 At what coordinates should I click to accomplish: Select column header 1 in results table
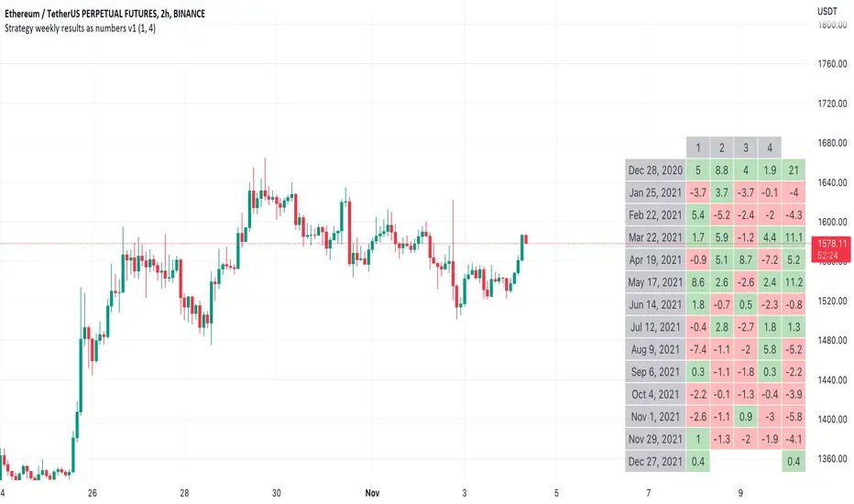[x=698, y=147]
